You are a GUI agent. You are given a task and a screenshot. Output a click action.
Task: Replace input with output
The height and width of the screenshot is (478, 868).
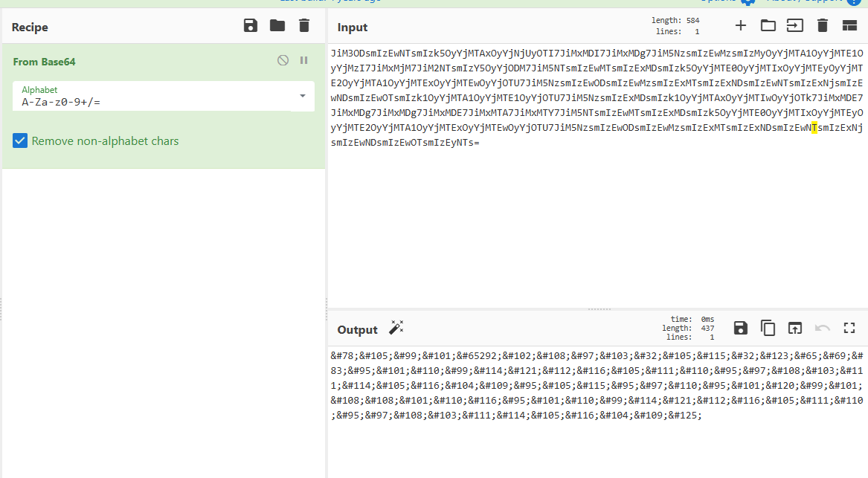pyautogui.click(x=795, y=328)
